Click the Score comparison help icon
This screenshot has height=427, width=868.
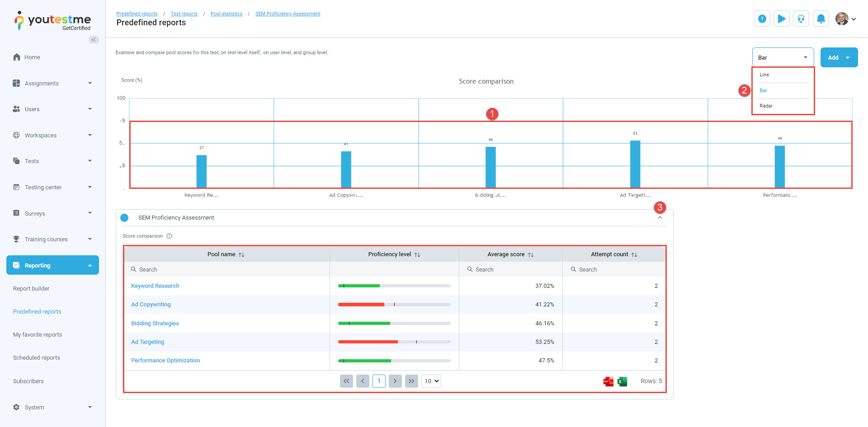[170, 236]
